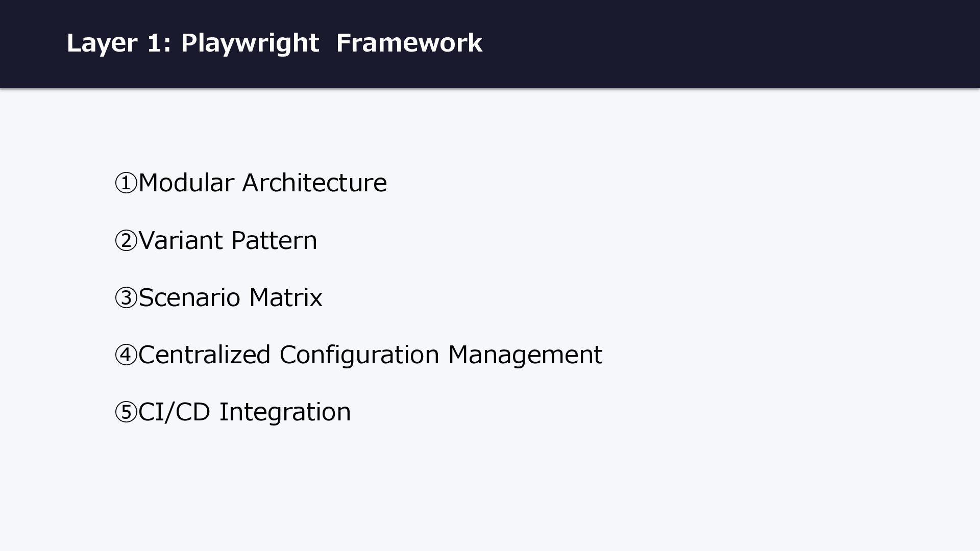Click the circled number two bullet
The height and width of the screenshot is (551, 980).
126,240
